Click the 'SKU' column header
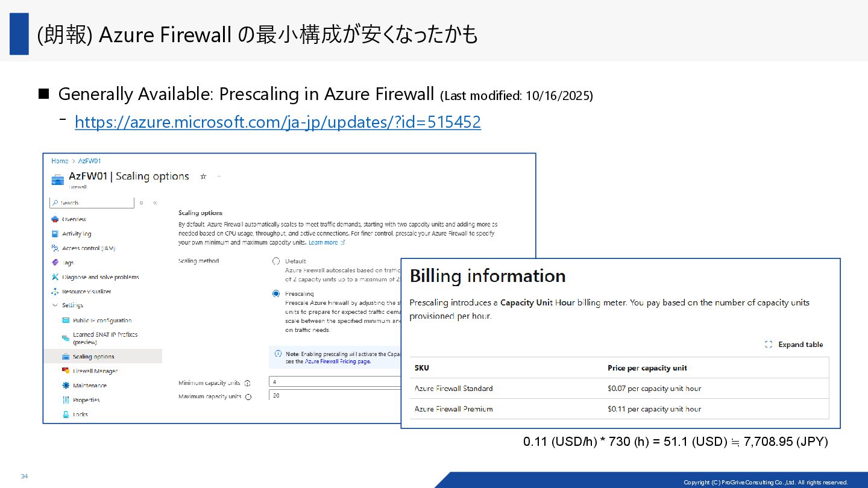Viewport: 868px width, 488px height. (x=422, y=368)
